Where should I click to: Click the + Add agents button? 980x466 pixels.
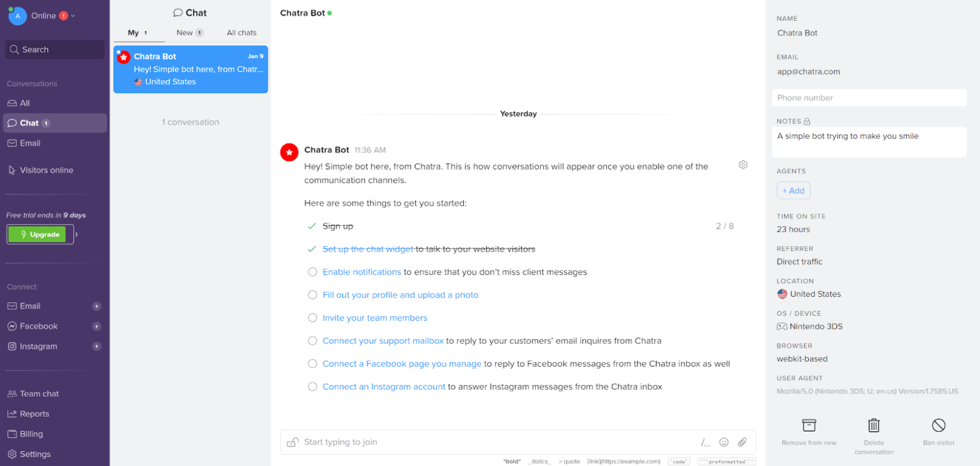[x=793, y=191]
